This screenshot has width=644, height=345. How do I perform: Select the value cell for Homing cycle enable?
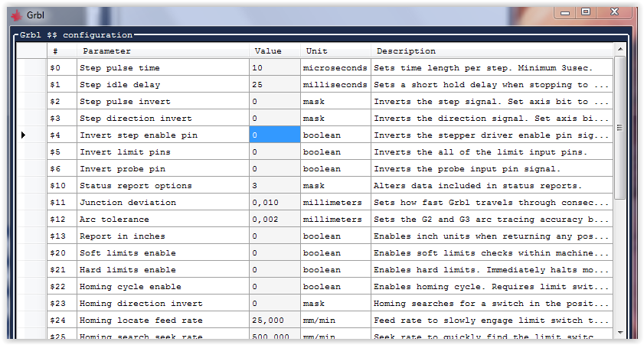(275, 286)
